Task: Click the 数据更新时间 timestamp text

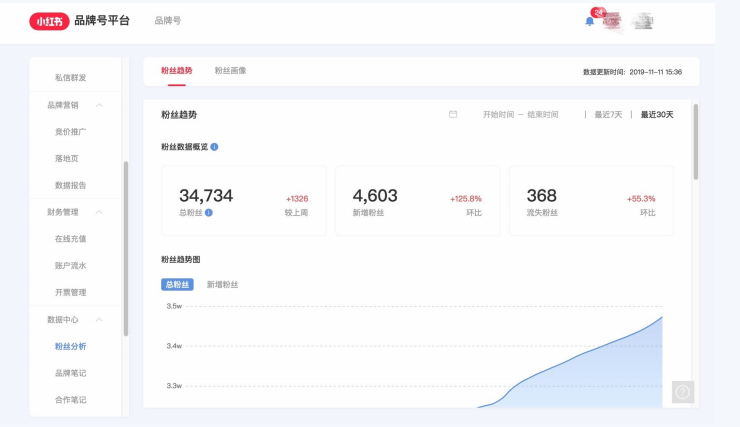Action: [x=632, y=72]
